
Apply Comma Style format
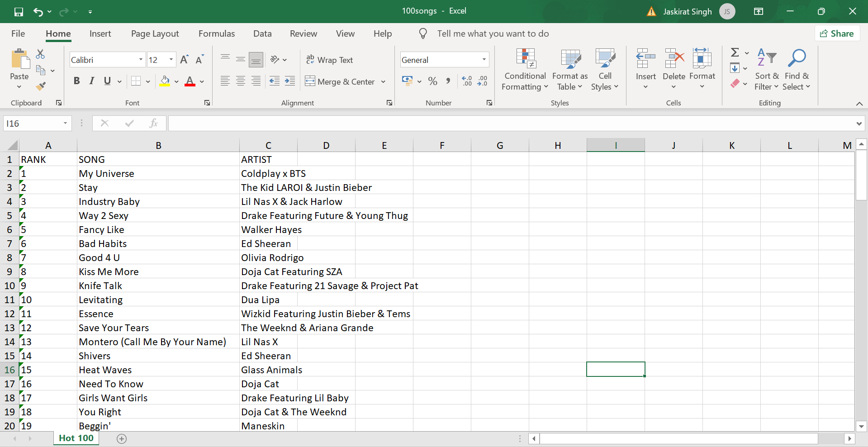(x=448, y=81)
